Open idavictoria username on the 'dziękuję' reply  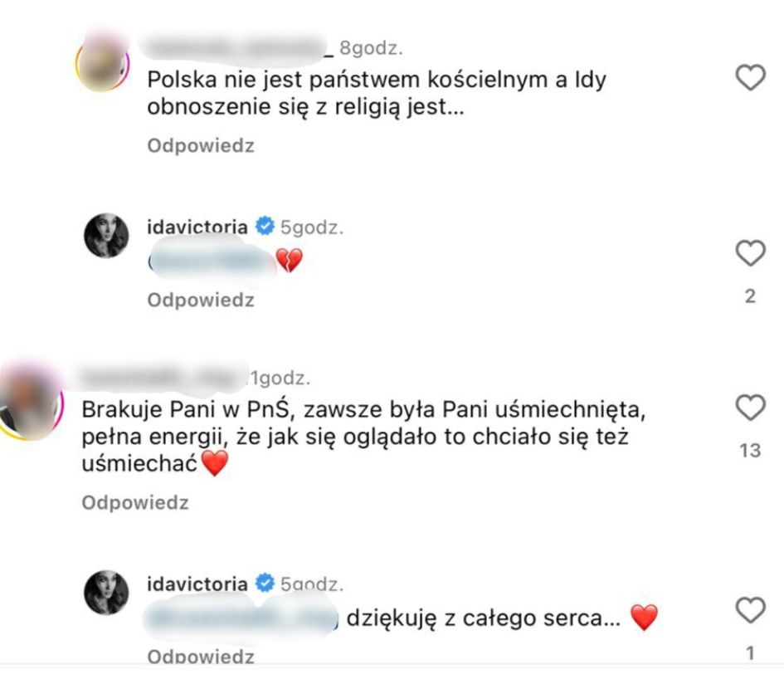[x=197, y=584]
